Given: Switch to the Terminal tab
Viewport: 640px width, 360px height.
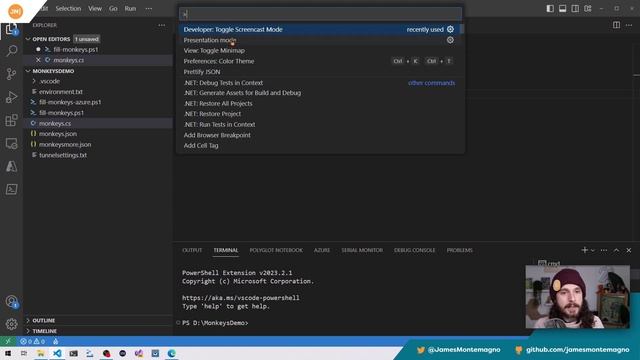Looking at the screenshot, I should [x=226, y=250].
